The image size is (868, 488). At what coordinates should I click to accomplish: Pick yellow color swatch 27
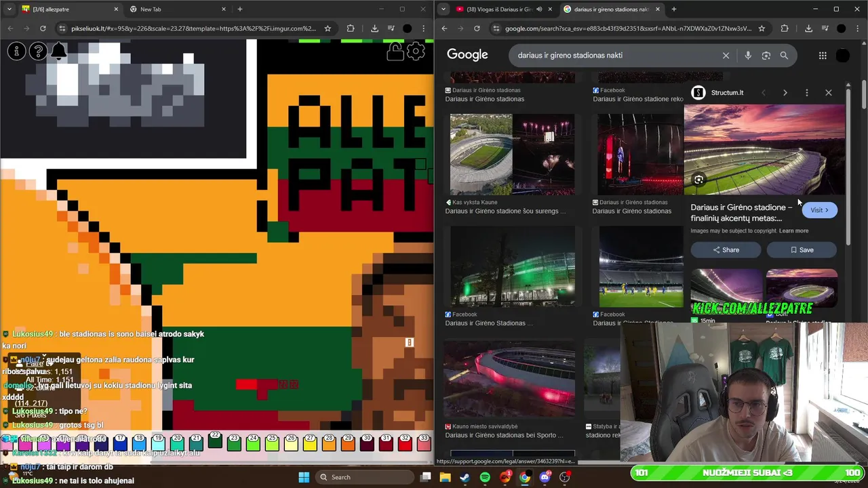310,443
